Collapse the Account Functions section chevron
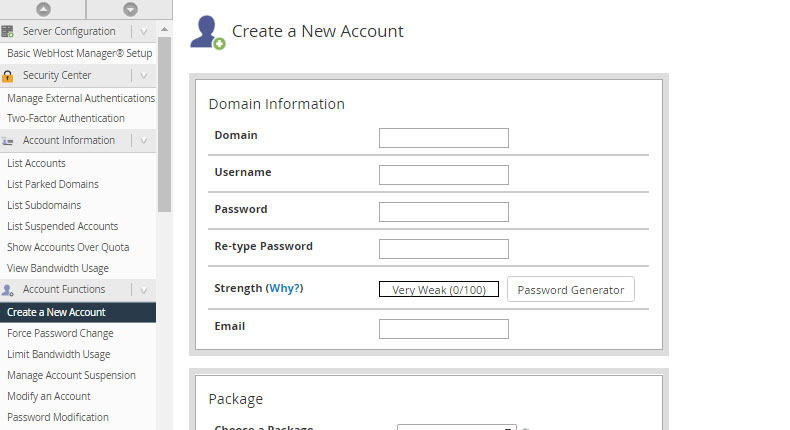This screenshot has width=790, height=430. pos(143,289)
